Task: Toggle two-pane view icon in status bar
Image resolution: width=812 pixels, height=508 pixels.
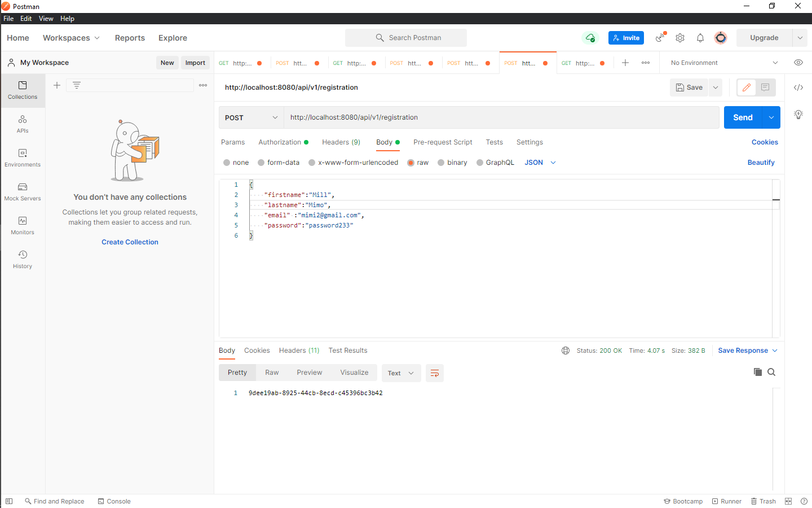Action: pyautogui.click(x=788, y=501)
